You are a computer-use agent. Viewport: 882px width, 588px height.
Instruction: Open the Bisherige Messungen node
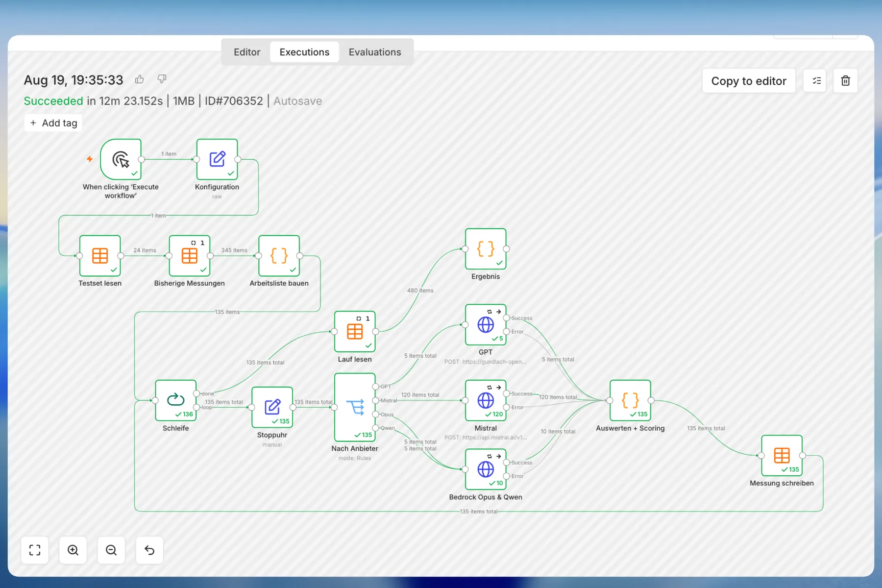(190, 256)
